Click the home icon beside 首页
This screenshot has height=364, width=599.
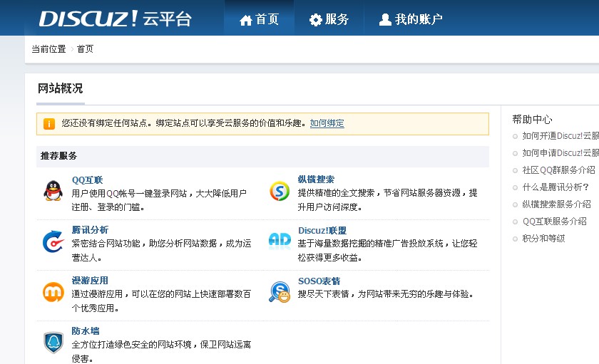[245, 20]
